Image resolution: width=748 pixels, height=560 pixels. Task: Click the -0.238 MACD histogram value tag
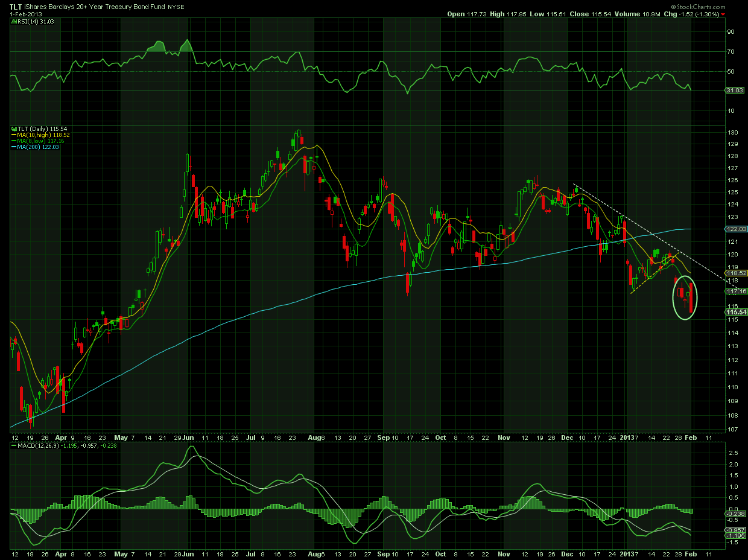pyautogui.click(x=735, y=514)
